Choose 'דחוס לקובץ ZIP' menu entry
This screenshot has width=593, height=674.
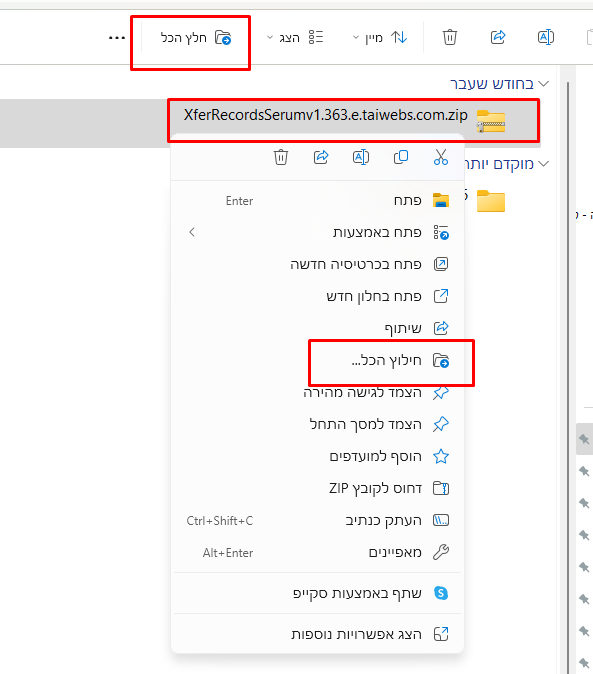click(318, 488)
